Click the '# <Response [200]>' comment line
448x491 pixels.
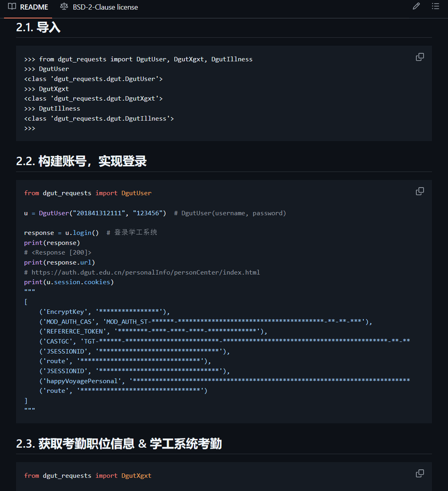(58, 252)
